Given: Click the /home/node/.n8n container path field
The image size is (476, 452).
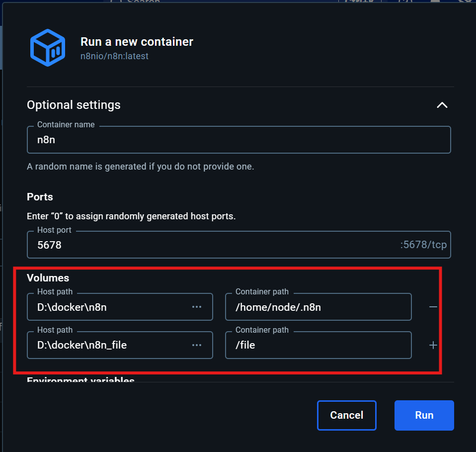Looking at the screenshot, I should coord(318,307).
